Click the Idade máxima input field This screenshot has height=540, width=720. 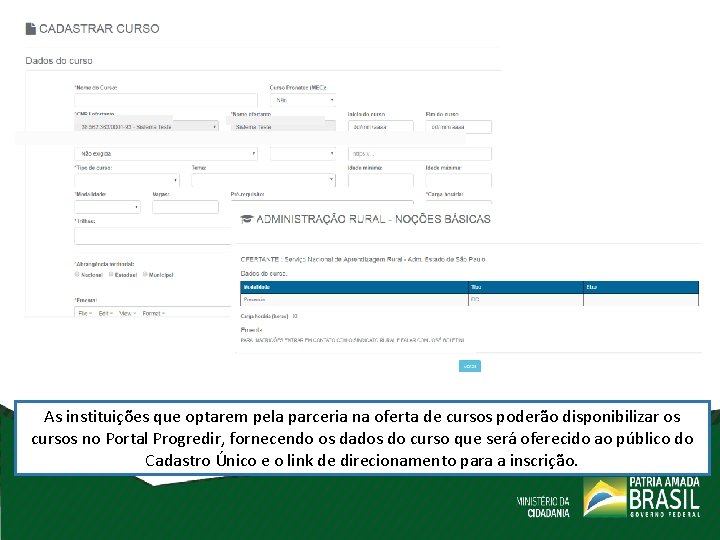[x=459, y=180]
